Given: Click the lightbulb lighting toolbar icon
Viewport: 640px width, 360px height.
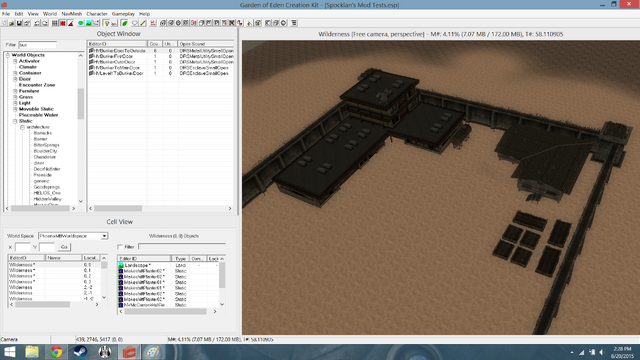Looking at the screenshot, I should click(x=107, y=23).
